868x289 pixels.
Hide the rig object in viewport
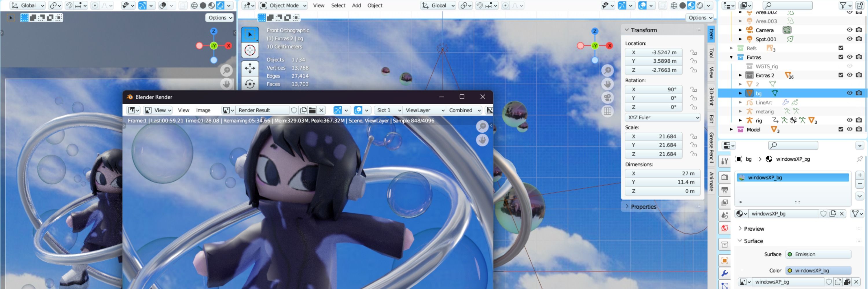(849, 121)
